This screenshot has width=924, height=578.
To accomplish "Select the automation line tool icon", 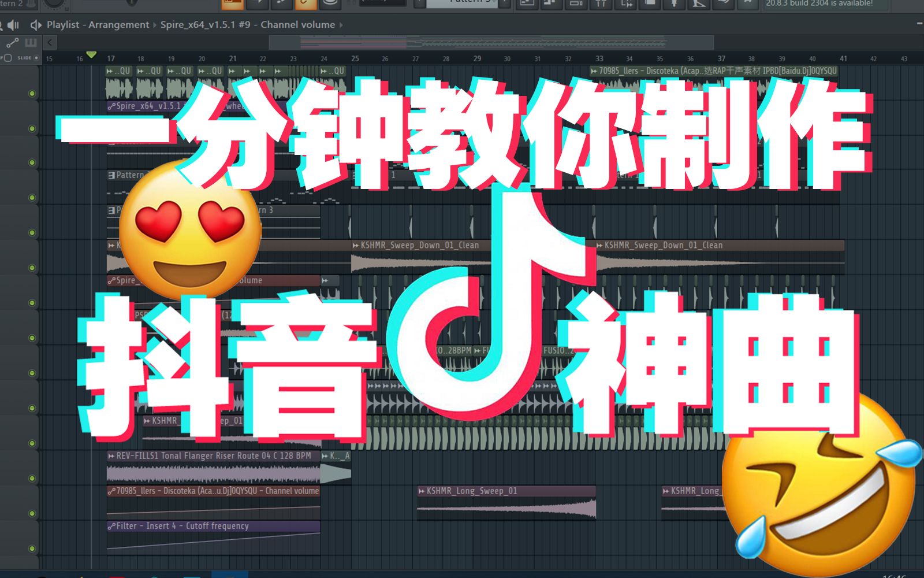I will tap(12, 43).
